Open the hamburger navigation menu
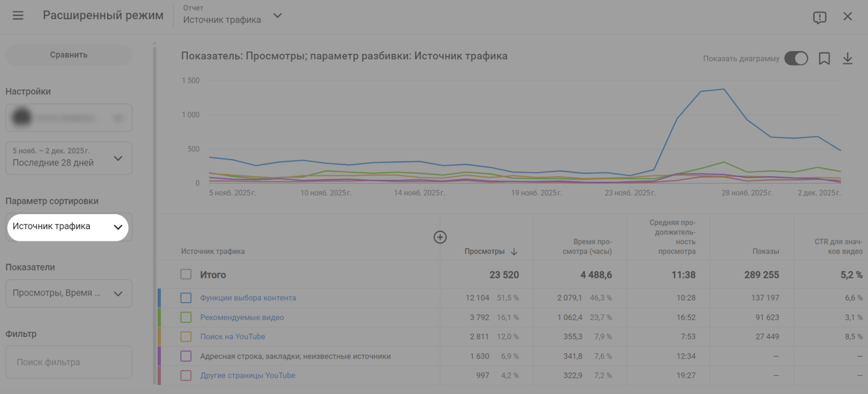 click(18, 16)
